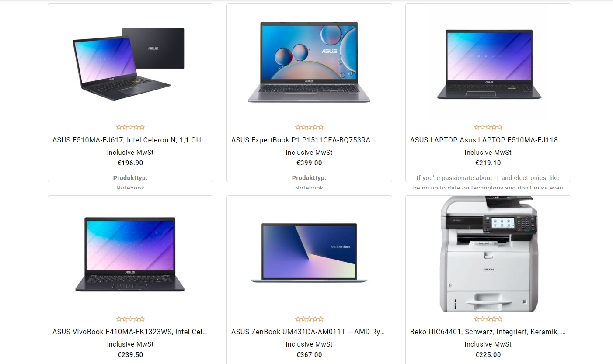The height and width of the screenshot is (364, 613).
Task: Open the ASUS E510MA-EJ617 Intel Celeron title link
Action: point(129,140)
